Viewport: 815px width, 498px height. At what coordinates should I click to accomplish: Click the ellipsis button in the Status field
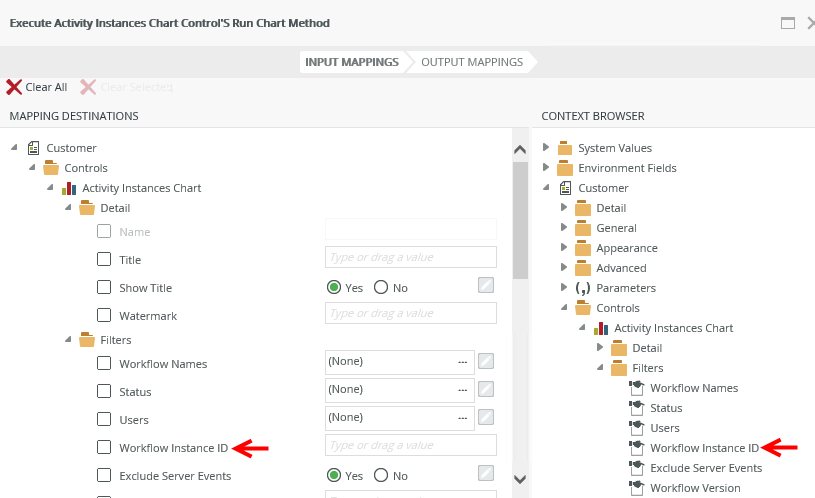coord(462,389)
